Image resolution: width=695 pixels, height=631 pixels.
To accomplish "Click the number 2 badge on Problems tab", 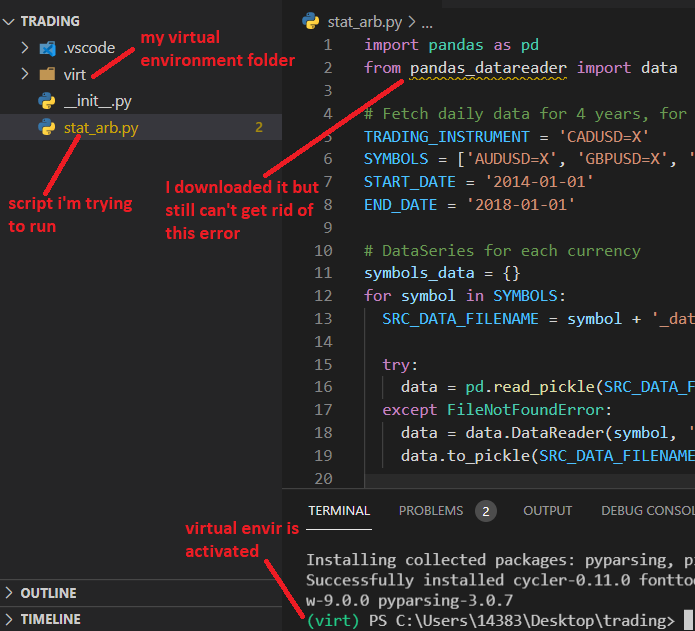I will coord(486,511).
